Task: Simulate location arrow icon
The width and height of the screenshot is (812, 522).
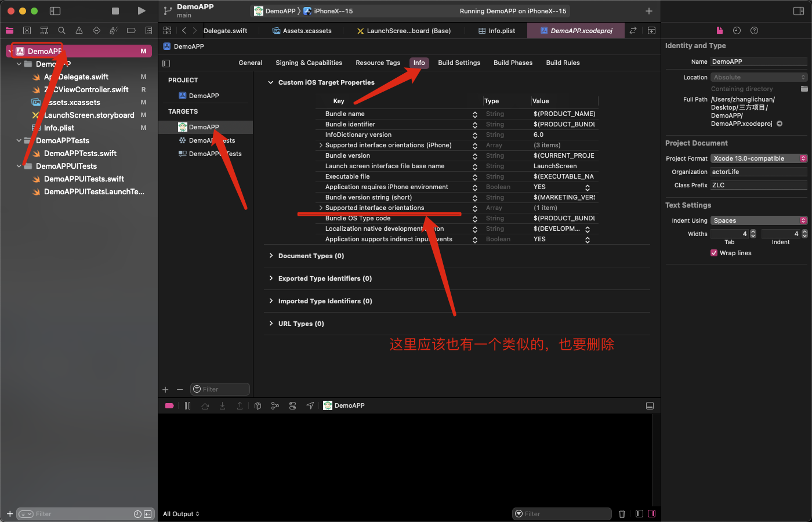Action: (x=310, y=406)
